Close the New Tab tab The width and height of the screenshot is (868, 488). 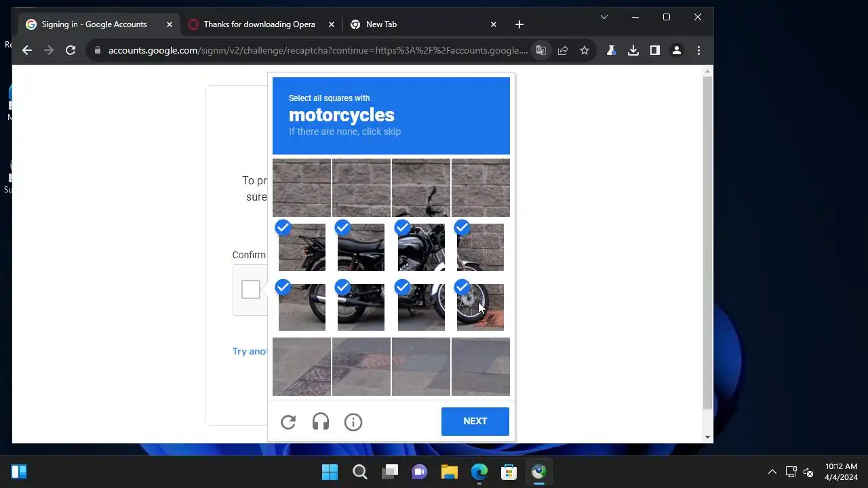(494, 24)
